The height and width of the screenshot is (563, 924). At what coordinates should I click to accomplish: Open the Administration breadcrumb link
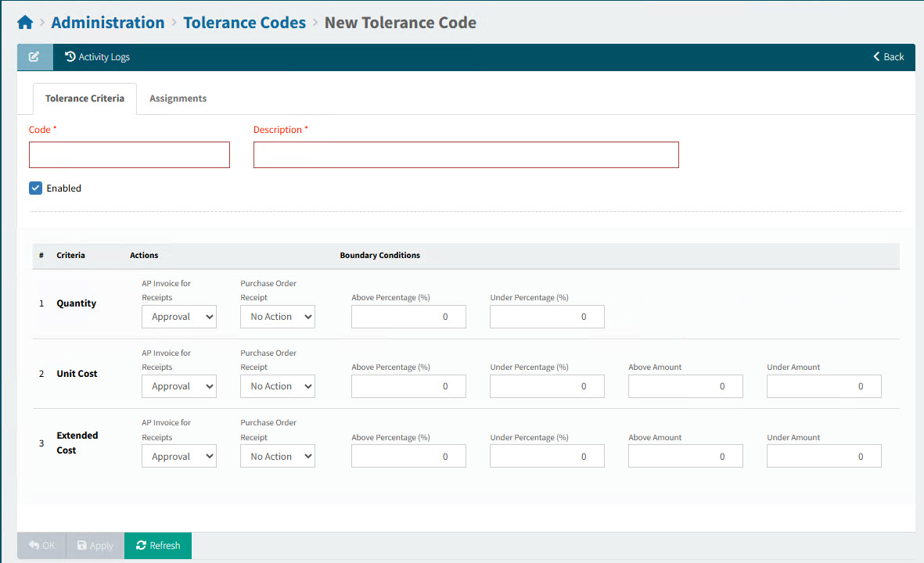click(x=107, y=22)
